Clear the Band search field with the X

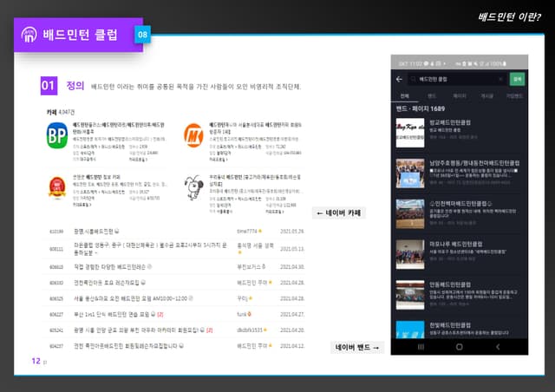500,79
